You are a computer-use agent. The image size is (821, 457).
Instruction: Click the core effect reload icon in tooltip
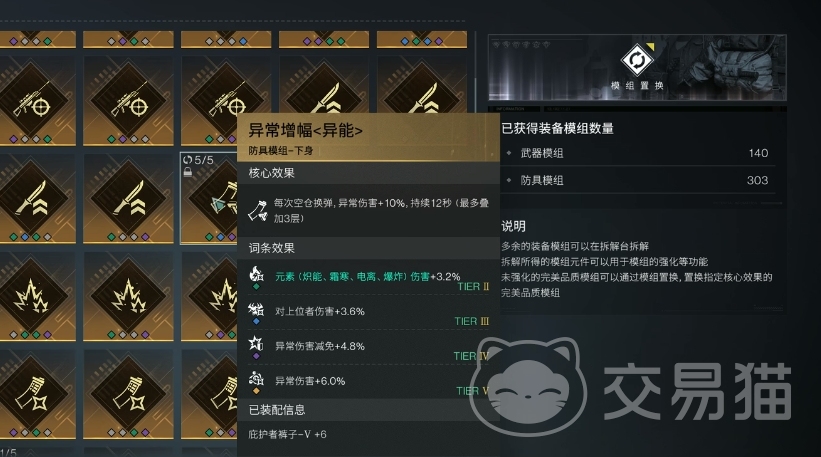coord(258,210)
